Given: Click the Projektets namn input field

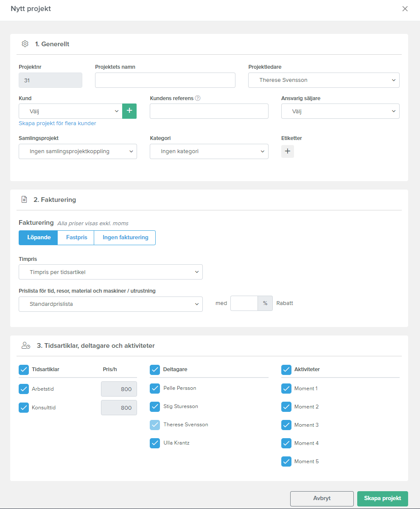Looking at the screenshot, I should coord(165,80).
